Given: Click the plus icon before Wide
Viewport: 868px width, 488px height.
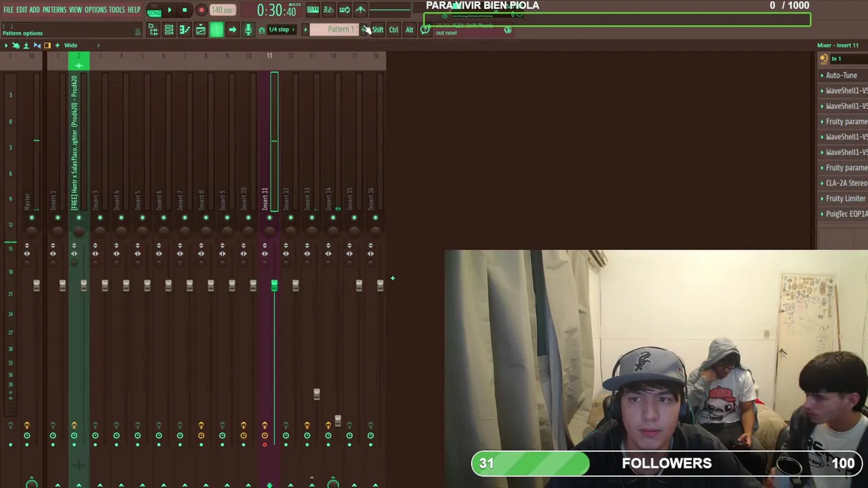Looking at the screenshot, I should tap(57, 45).
